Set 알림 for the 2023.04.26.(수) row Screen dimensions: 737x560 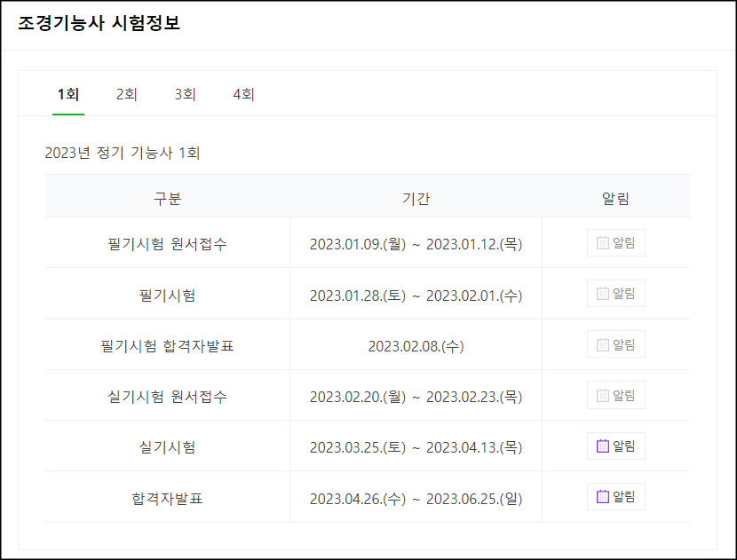(x=615, y=497)
